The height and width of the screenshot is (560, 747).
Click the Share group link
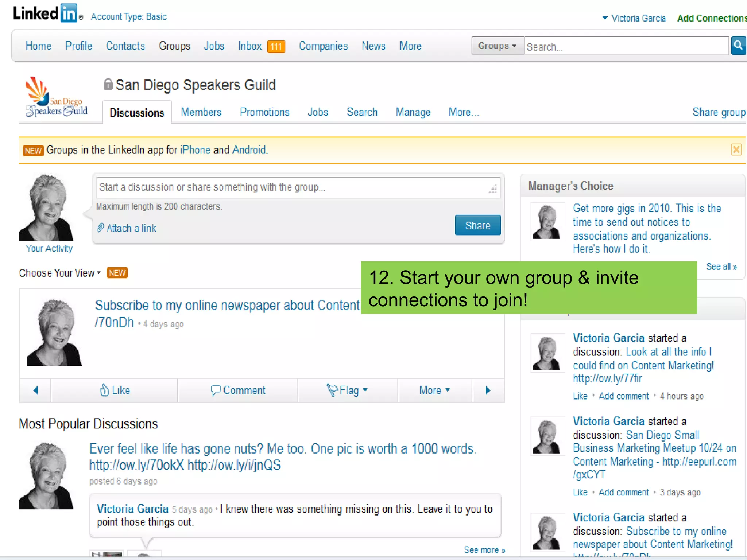[719, 112]
